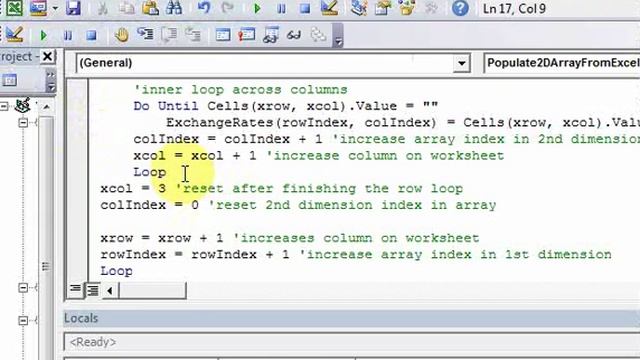Image resolution: width=640 pixels, height=360 pixels.
Task: Click the Step Out icon
Action: 193,35
